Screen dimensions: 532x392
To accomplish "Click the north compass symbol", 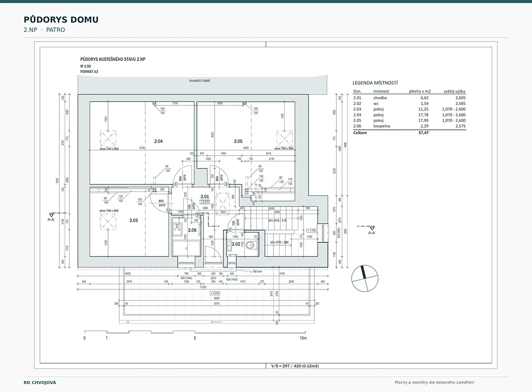I will (365, 278).
